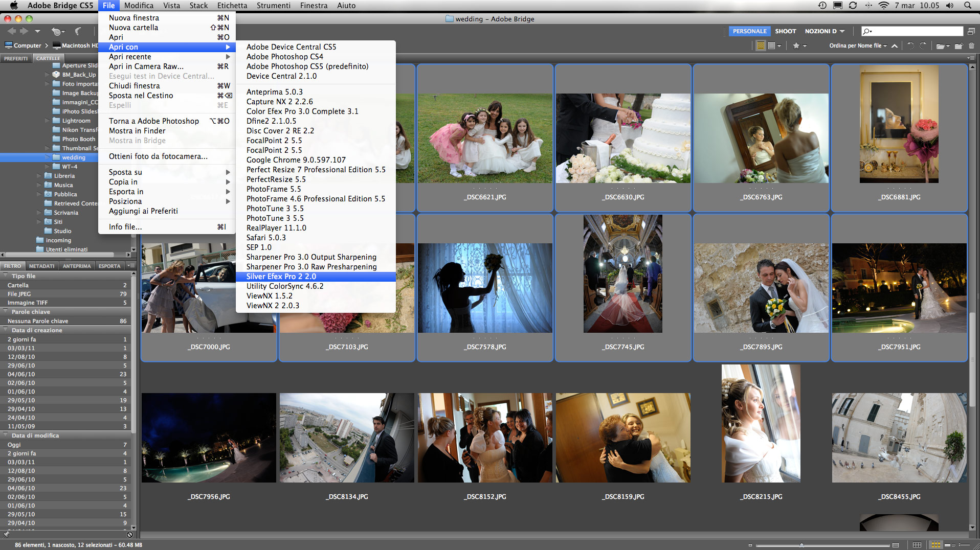Click the forward navigation arrow
980x550 pixels.
24,31
